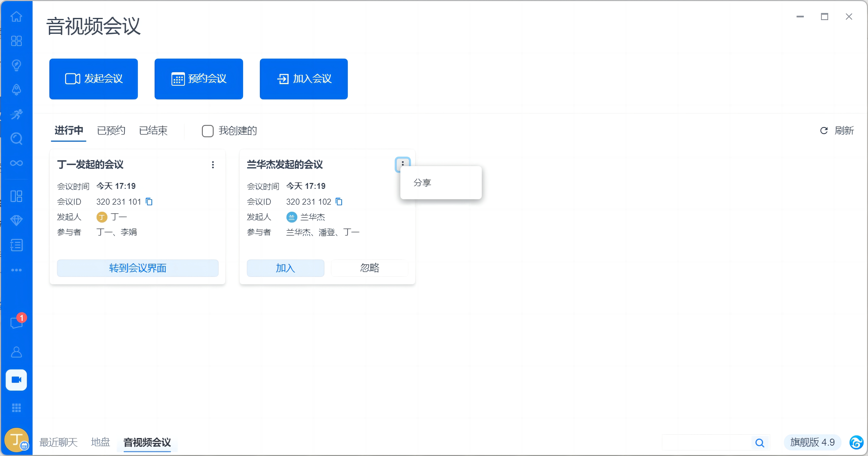Expand the sidebar more (three dots) menu
The height and width of the screenshot is (456, 868).
[16, 270]
